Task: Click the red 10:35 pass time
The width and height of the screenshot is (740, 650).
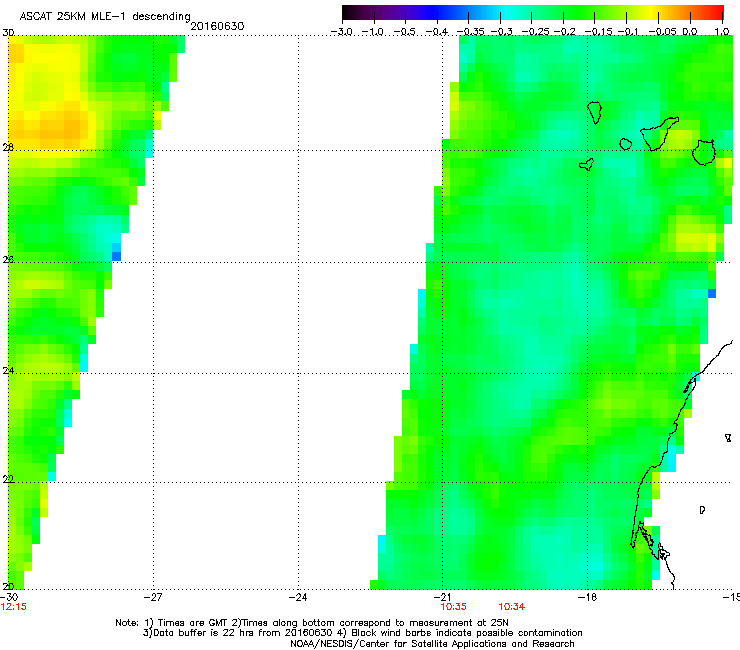Action: [x=454, y=607]
